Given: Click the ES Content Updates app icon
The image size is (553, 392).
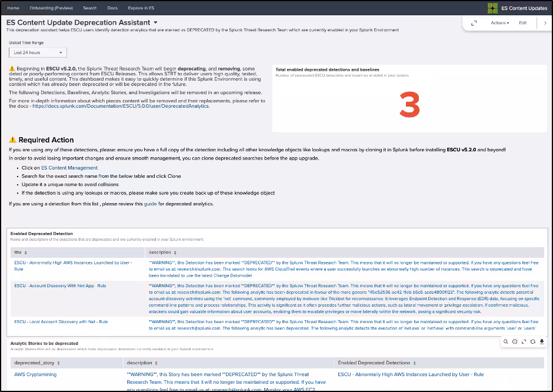Looking at the screenshot, I should (x=493, y=8).
